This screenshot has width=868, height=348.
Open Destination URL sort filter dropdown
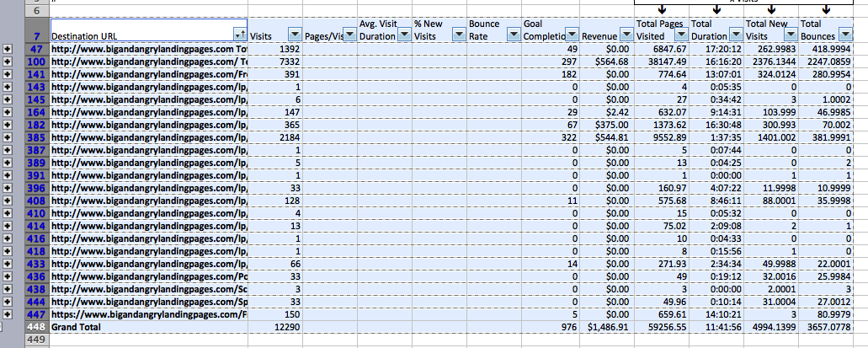240,35
